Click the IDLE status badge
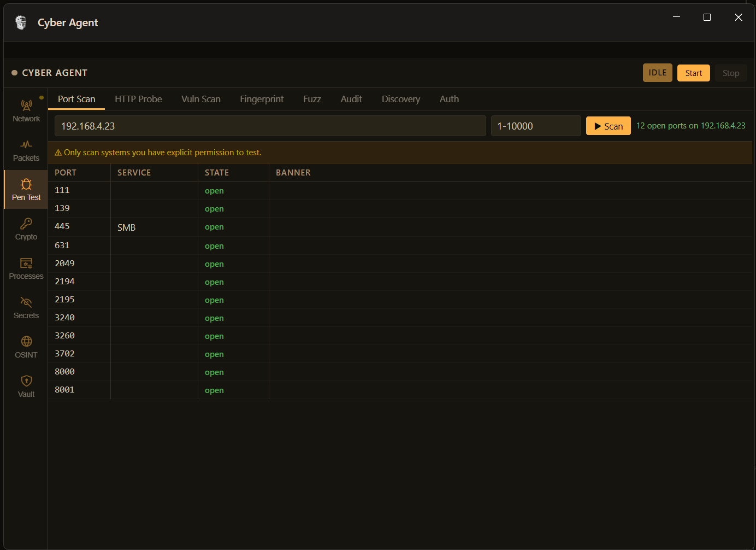Image resolution: width=756 pixels, height=550 pixels. click(x=658, y=73)
